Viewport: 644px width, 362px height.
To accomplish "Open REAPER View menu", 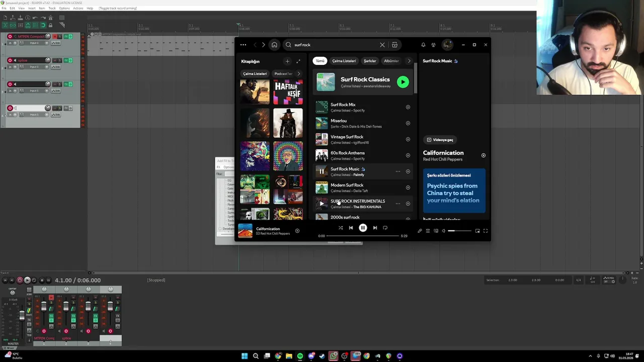I will click(21, 9).
